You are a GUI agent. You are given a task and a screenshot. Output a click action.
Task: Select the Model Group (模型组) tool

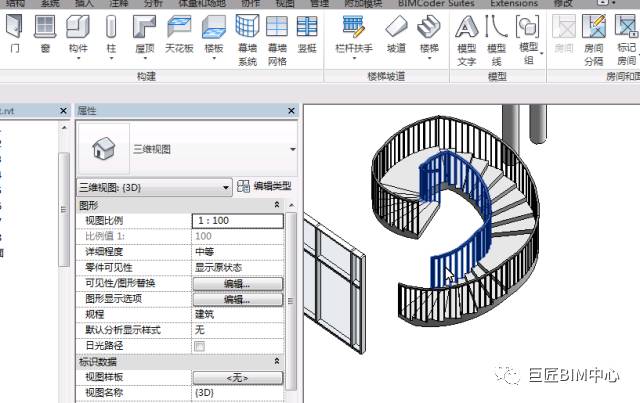(528, 40)
